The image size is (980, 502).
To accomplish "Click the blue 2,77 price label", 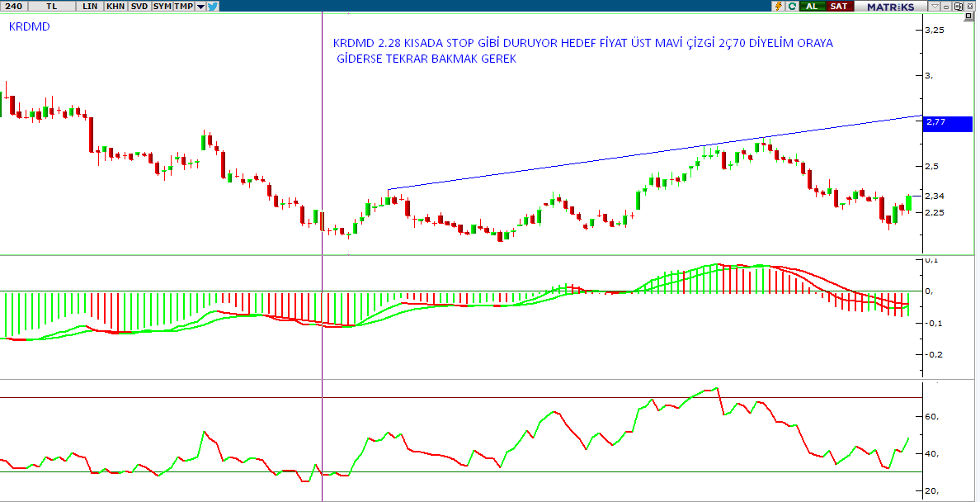I will tap(948, 123).
